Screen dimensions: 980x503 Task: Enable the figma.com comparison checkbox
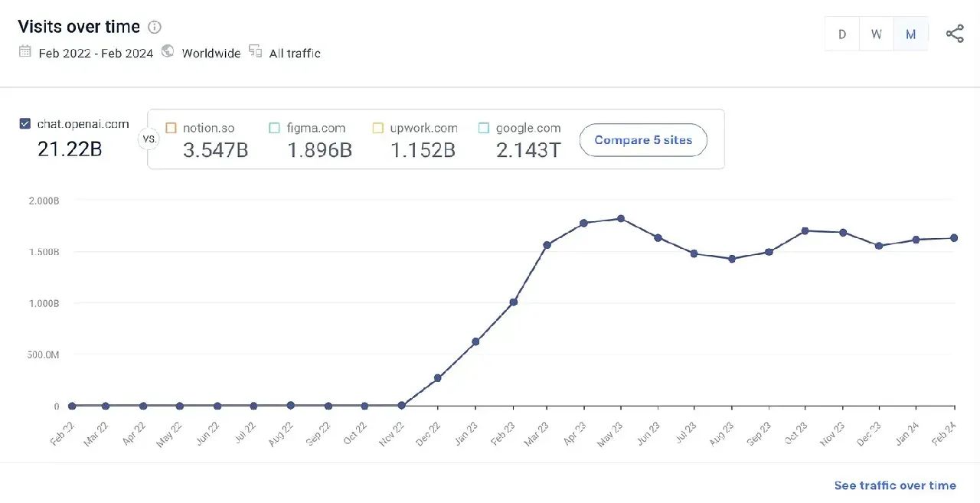[274, 128]
